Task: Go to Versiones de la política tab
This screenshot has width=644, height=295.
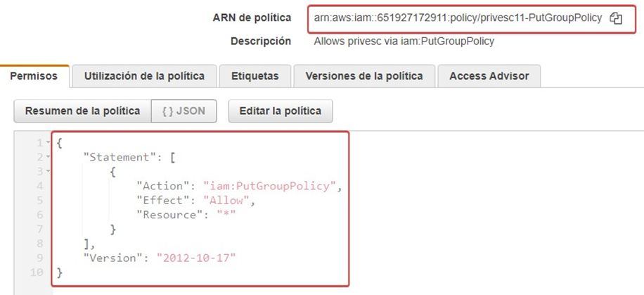Action: 363,76
